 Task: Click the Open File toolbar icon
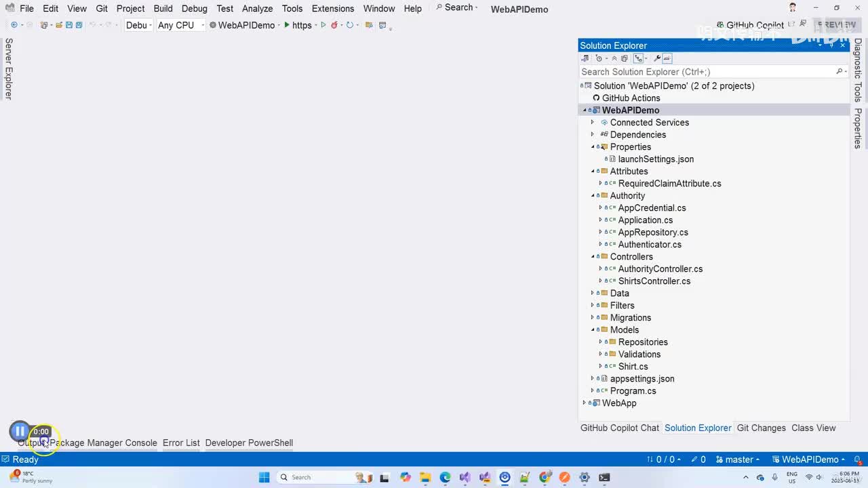[59, 25]
